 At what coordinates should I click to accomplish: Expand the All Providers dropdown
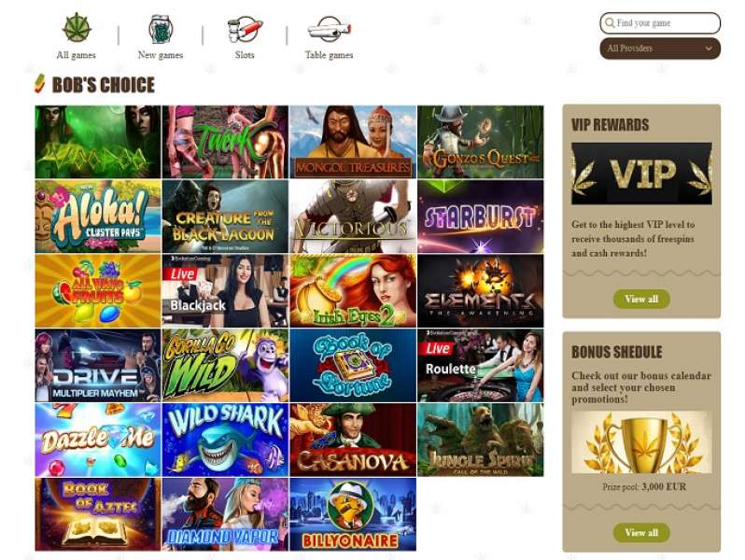[x=660, y=49]
